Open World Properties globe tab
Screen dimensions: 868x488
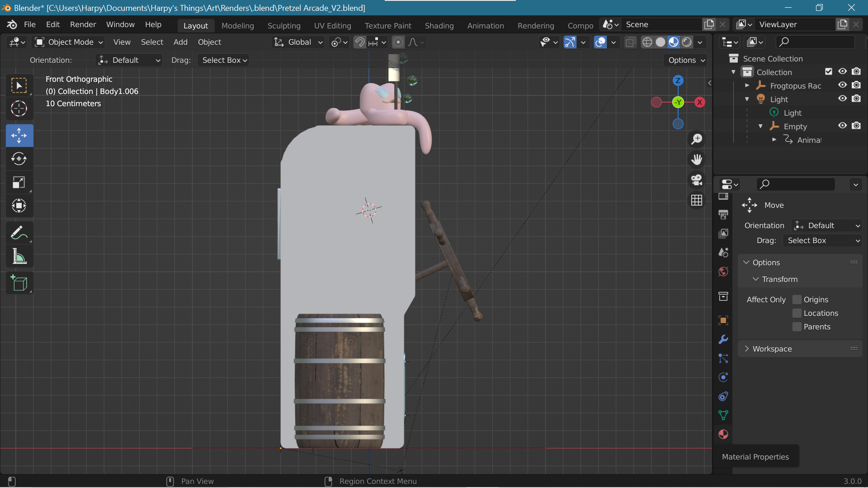(723, 272)
